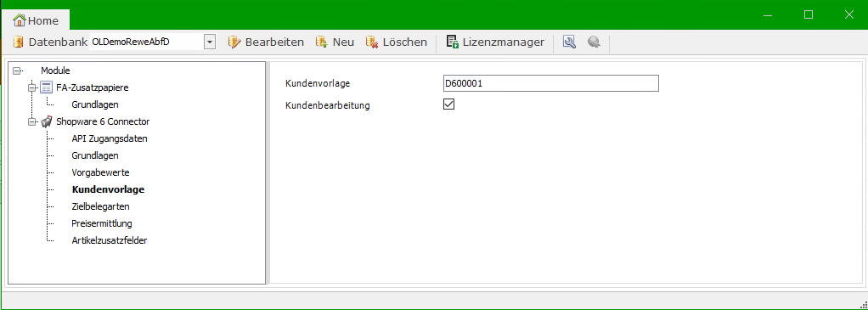Select Grundlagen under FA-Zusatzpapiere
868x310 pixels.
(x=94, y=104)
